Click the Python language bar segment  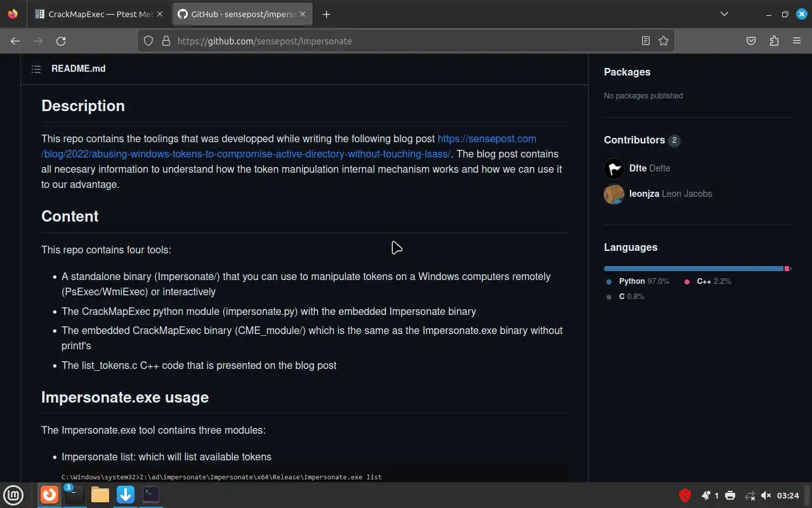[693, 269]
